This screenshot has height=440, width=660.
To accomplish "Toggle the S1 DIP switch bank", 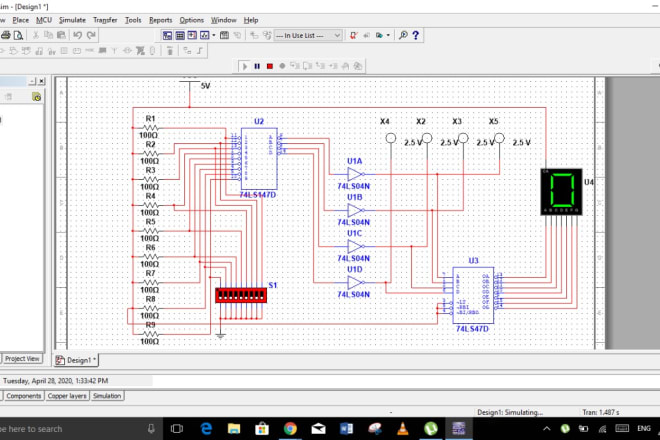I will (x=241, y=295).
